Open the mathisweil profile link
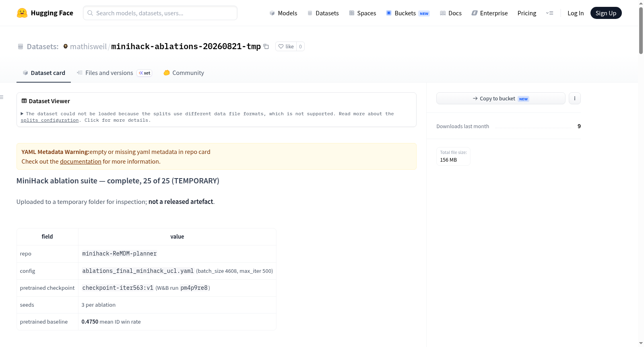This screenshot has height=347, width=644. point(88,46)
